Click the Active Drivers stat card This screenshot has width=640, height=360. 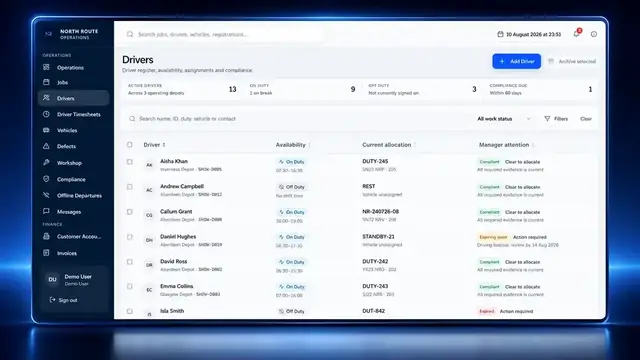tap(182, 89)
